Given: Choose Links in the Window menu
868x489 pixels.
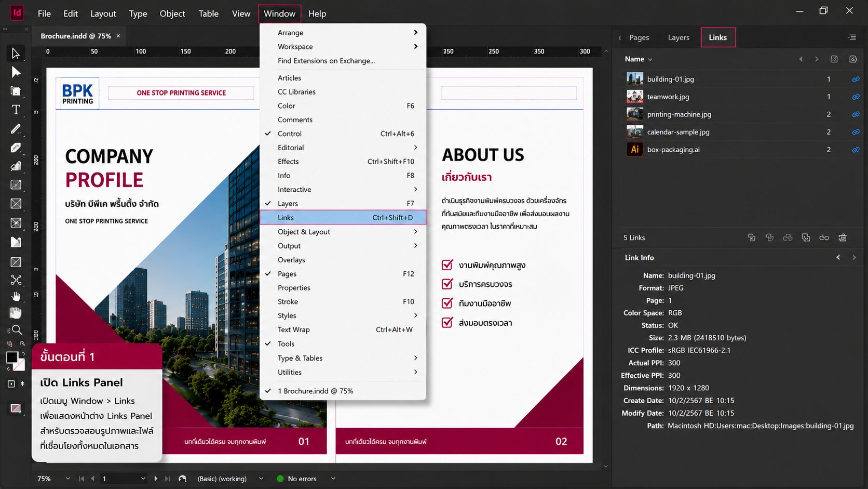Looking at the screenshot, I should 343,217.
